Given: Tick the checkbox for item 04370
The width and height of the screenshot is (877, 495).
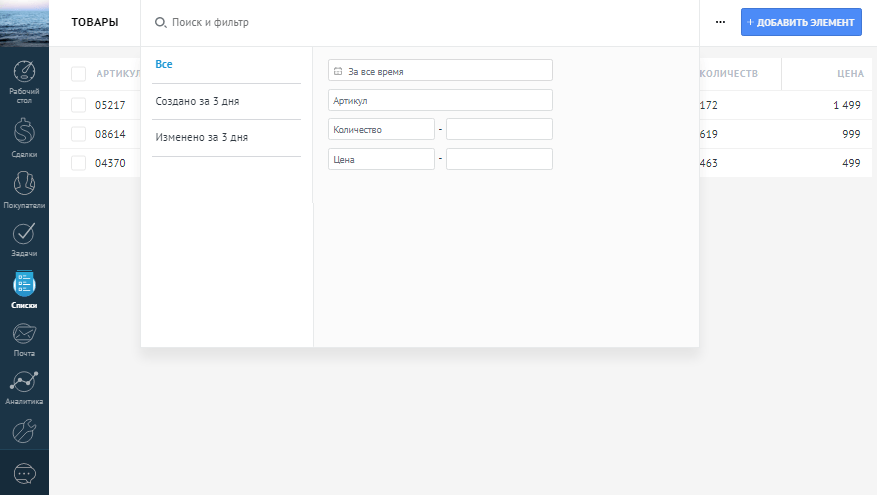Looking at the screenshot, I should point(78,162).
